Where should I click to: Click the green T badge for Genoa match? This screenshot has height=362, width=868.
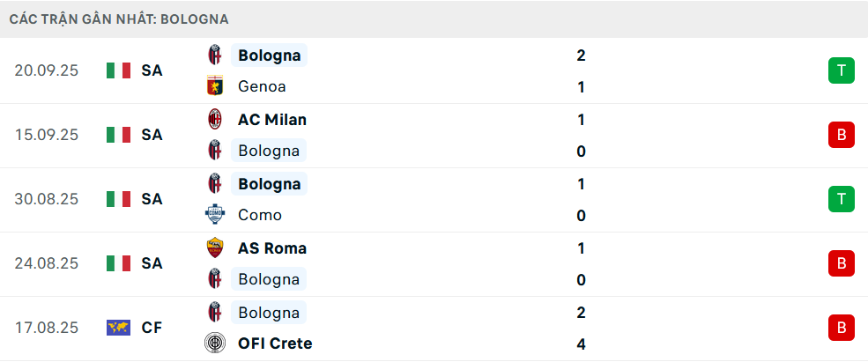point(841,70)
